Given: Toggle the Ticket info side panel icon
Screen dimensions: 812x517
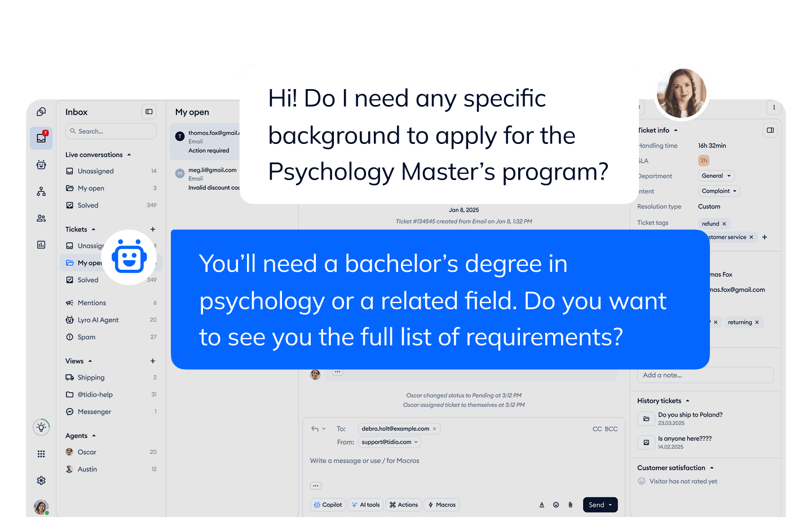Looking at the screenshot, I should 770,130.
